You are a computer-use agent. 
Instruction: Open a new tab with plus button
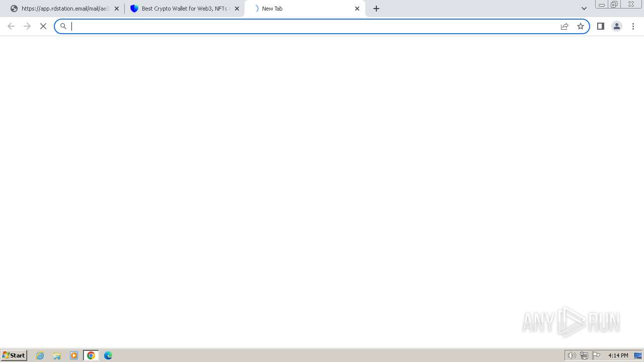376,9
